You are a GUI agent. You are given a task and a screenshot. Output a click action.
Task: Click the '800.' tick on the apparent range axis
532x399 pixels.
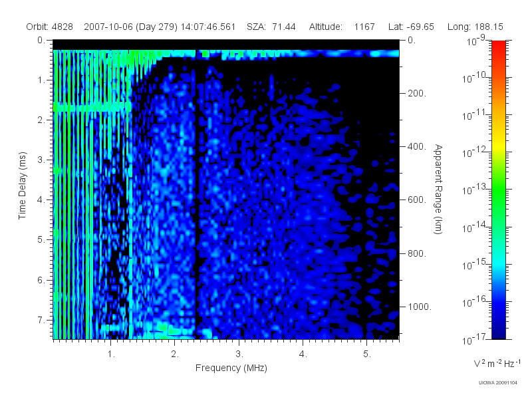(417, 253)
